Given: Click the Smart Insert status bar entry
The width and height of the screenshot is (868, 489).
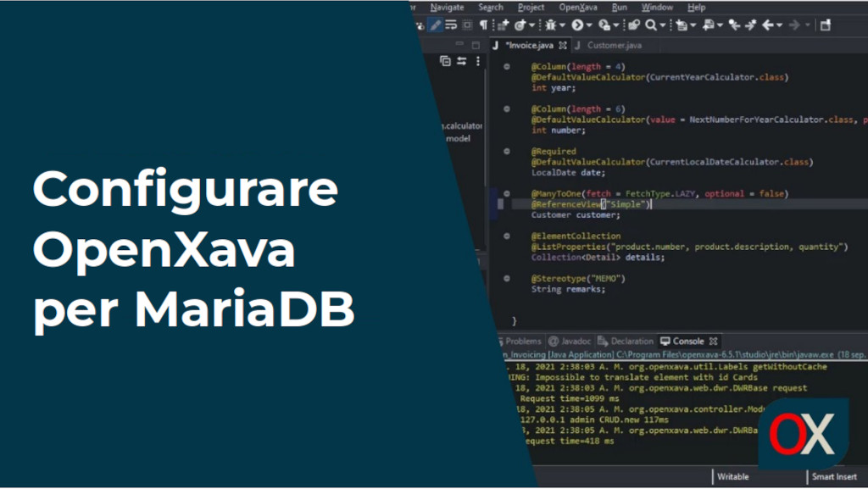Looking at the screenshot, I should click(x=834, y=476).
